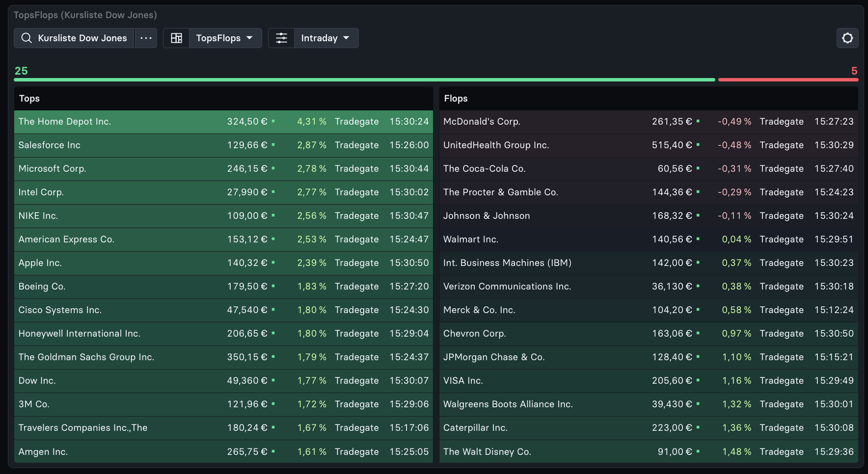Click NIKE Inc. entry

pyautogui.click(x=223, y=216)
